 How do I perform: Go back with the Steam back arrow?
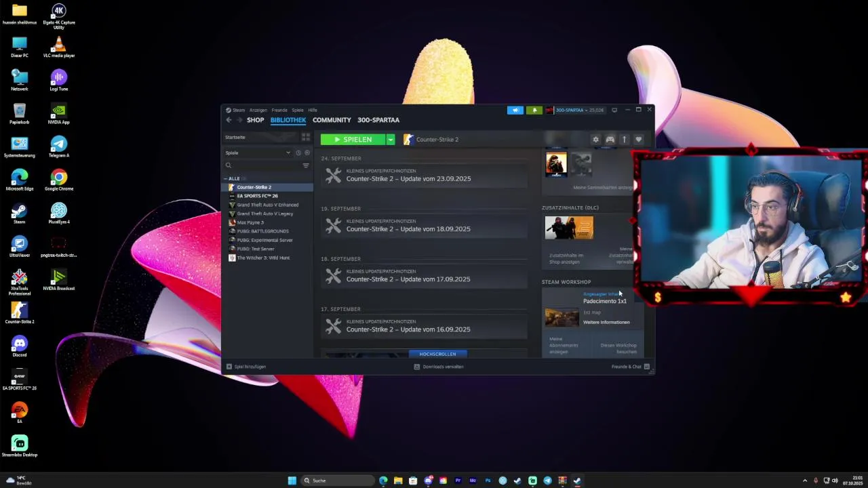click(x=229, y=120)
